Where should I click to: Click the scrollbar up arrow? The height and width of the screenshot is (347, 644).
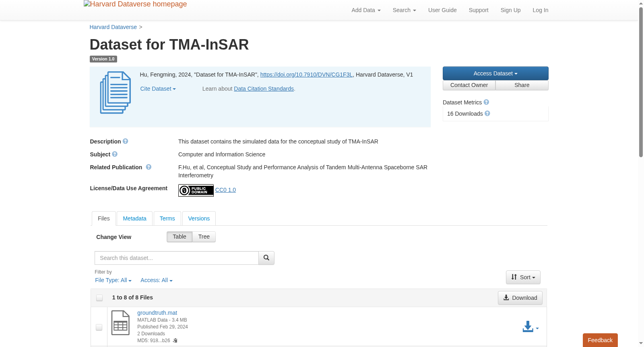641,3
